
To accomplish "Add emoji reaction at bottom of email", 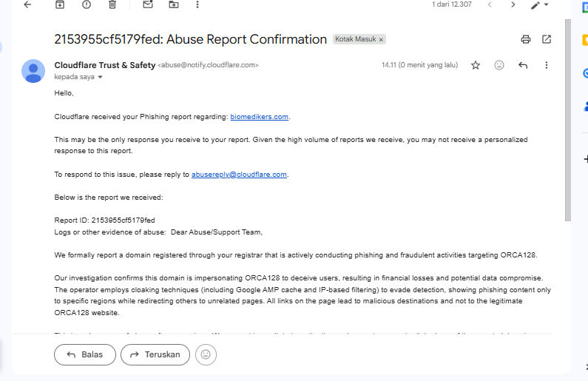I will [206, 354].
